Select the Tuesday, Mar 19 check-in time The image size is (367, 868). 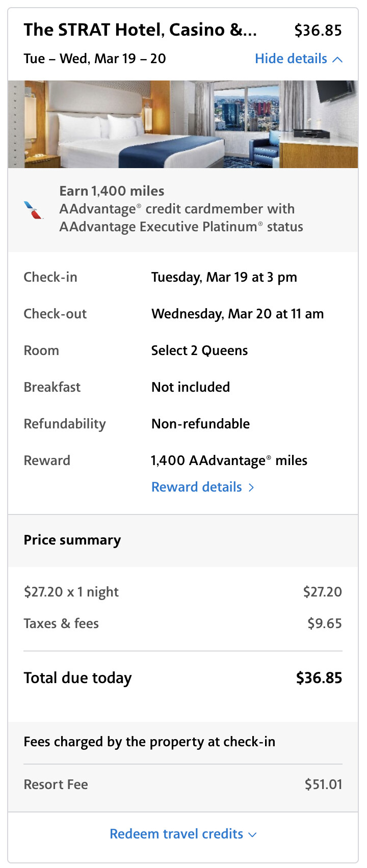point(224,278)
